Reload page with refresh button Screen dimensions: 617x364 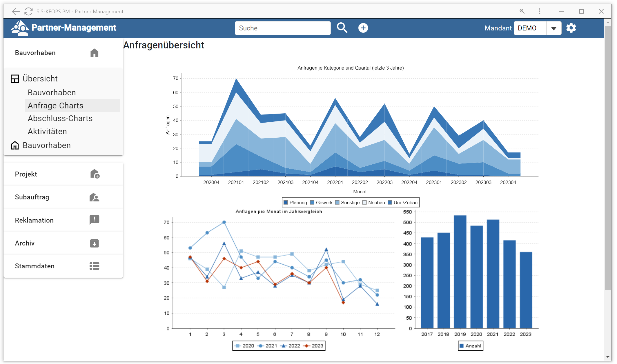[28, 12]
